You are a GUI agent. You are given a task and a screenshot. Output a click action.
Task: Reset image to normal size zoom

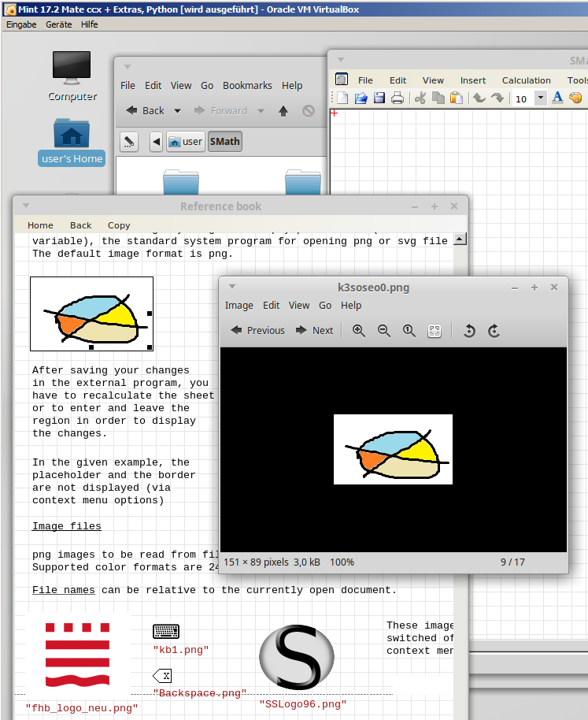(x=409, y=331)
